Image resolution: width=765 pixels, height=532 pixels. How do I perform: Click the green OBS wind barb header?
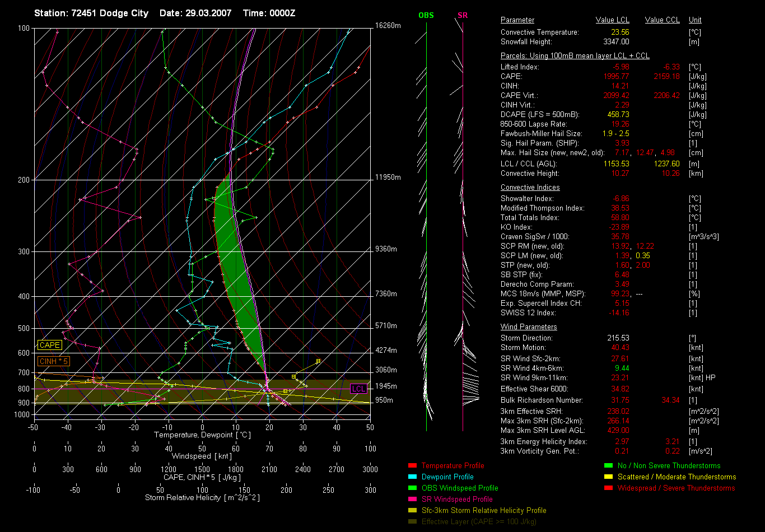coord(426,15)
